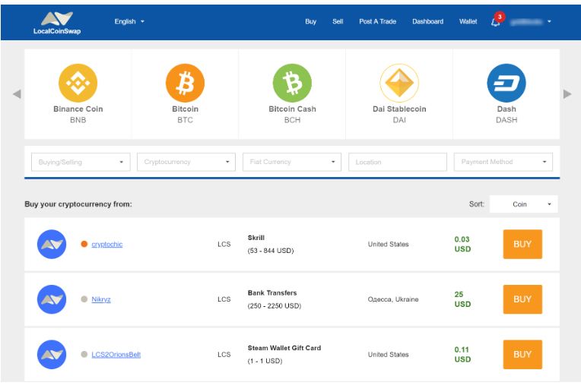Click BUY for Steam Wallet Gift Card

[522, 354]
